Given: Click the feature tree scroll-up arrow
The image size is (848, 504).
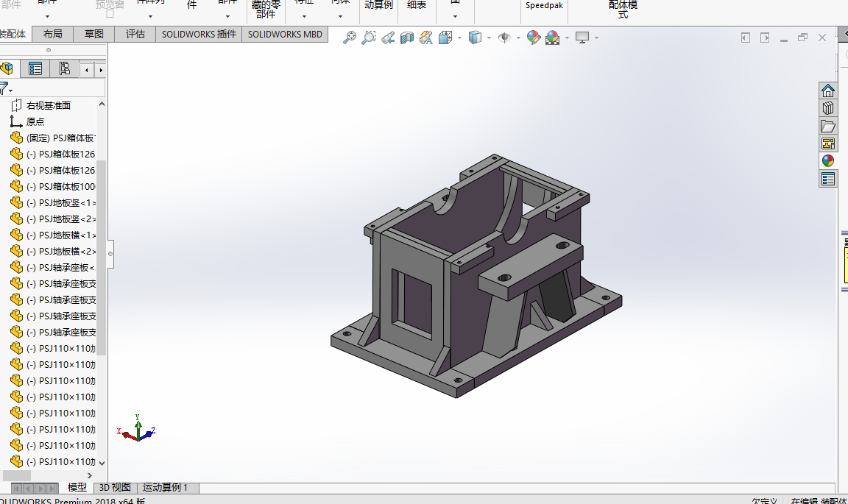Looking at the screenshot, I should point(101,104).
